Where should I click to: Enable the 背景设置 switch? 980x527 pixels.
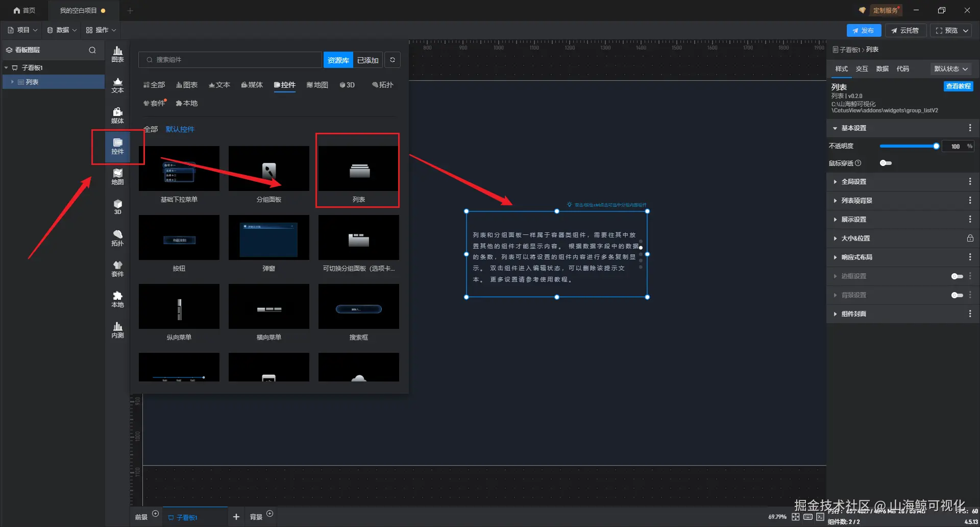pos(957,295)
